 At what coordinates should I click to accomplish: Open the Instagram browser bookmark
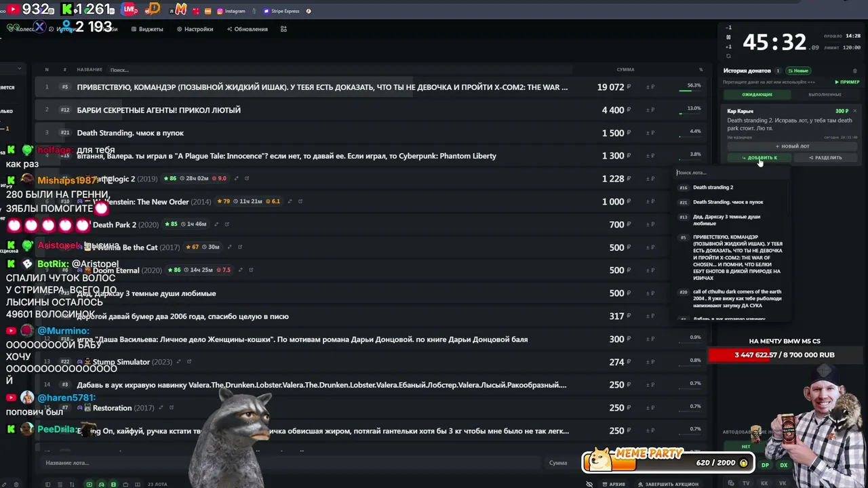[231, 11]
